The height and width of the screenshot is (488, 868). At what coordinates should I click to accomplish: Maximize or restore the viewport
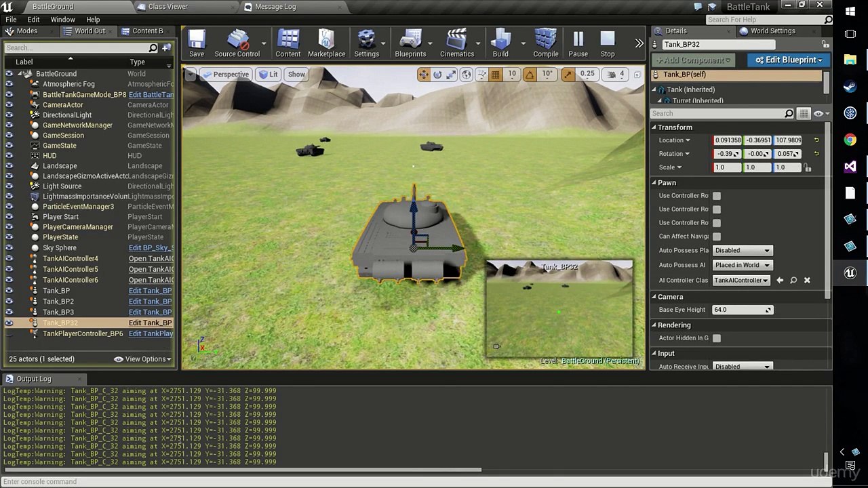click(637, 74)
